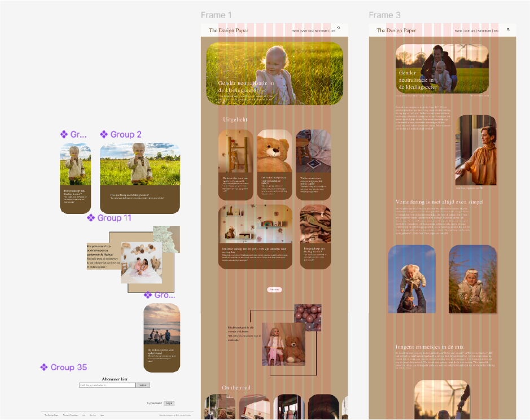Click the folded clothes card in Frame 1
The image size is (530, 420).
tap(315, 237)
